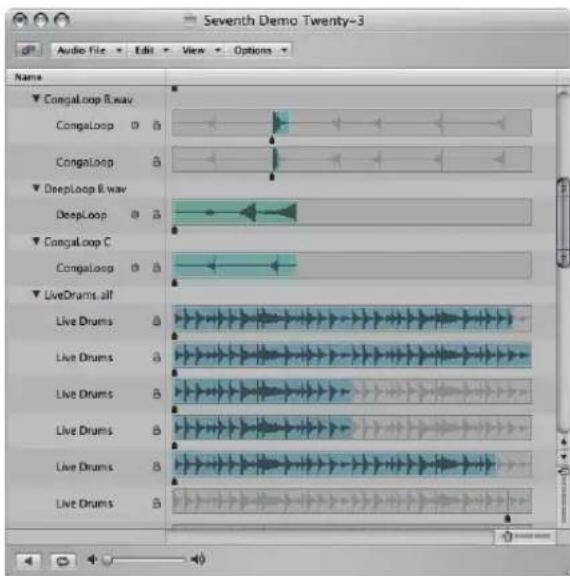Select CongaLoop region name under CongaLoop C
The image size is (570, 576).
pos(85,268)
